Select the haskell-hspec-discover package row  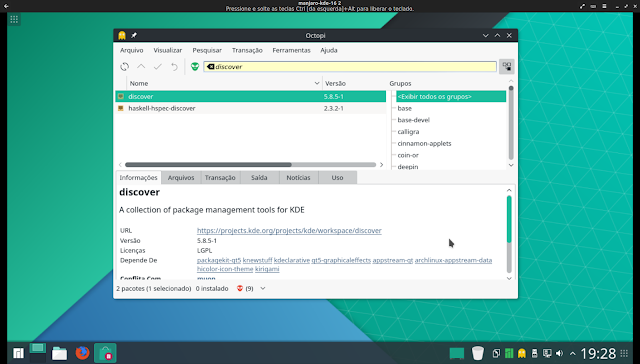[251, 108]
